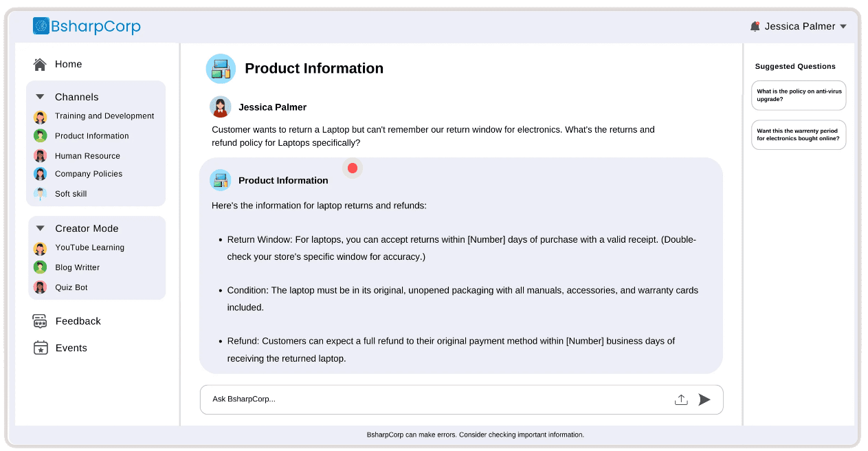Click the BsharpCorp logo
This screenshot has width=868, height=451.
[x=87, y=26]
